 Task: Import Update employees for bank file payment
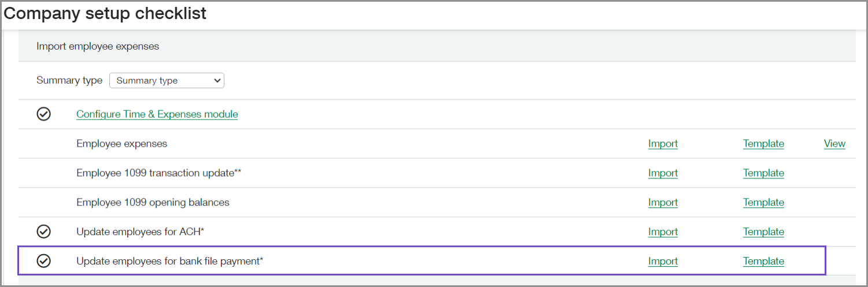[663, 262]
